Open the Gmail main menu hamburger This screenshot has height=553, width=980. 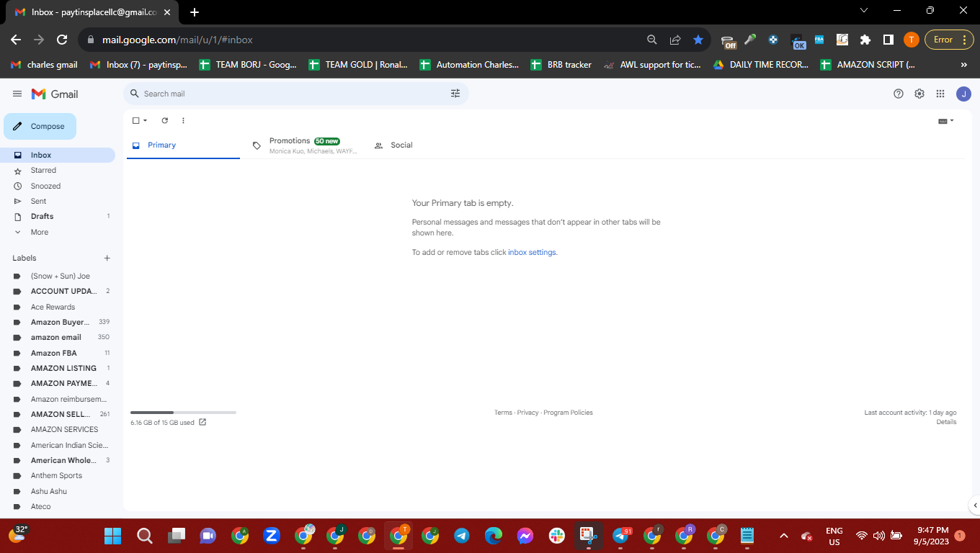(17, 94)
